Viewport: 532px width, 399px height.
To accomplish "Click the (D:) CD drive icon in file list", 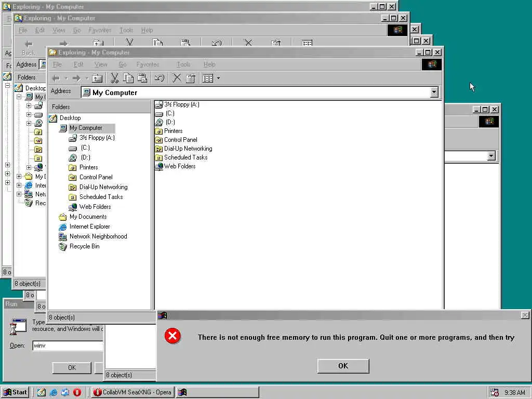I will click(159, 122).
